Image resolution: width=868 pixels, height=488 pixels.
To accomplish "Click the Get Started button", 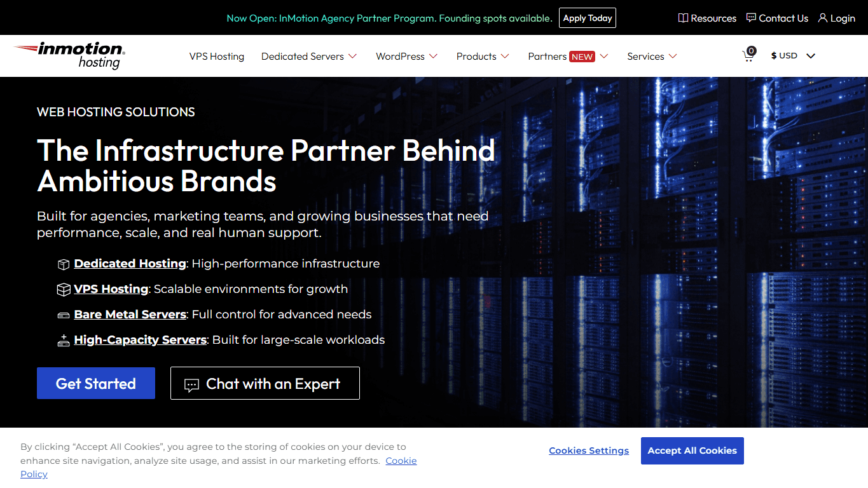I will [x=96, y=383].
